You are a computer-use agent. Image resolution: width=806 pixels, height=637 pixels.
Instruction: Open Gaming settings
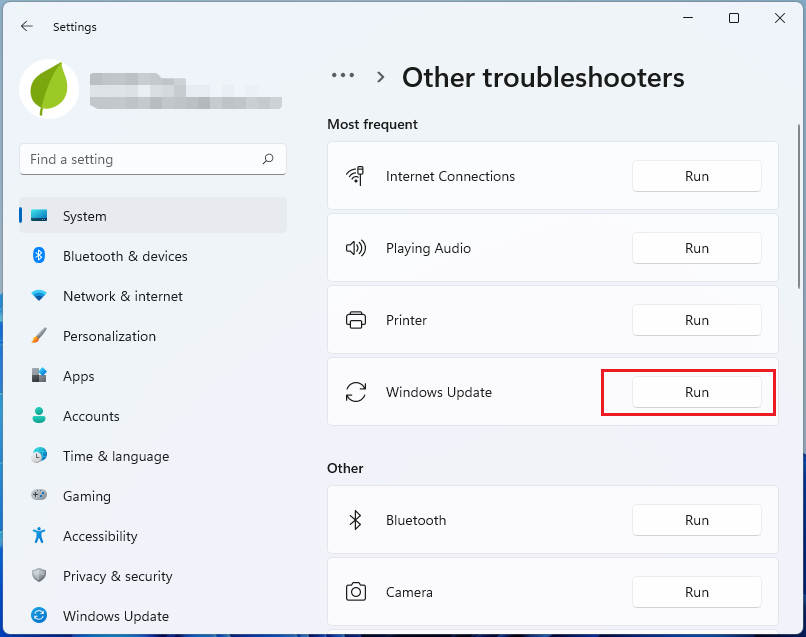(153, 496)
